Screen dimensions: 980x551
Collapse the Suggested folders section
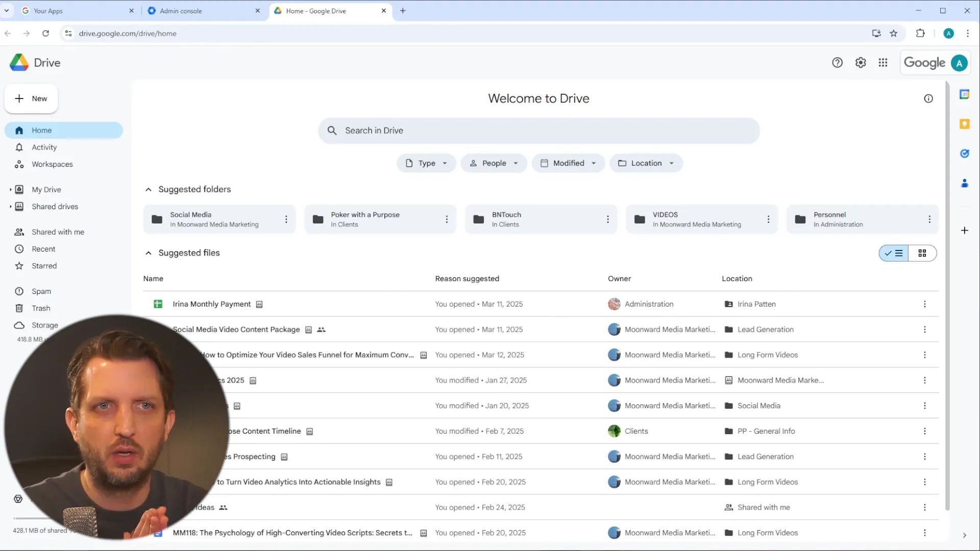148,189
